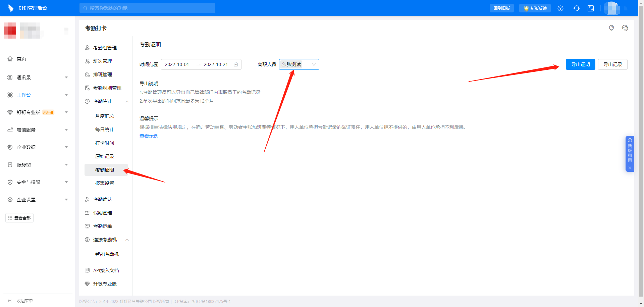
Task: Click the 查看示例 link
Action: tap(149, 136)
